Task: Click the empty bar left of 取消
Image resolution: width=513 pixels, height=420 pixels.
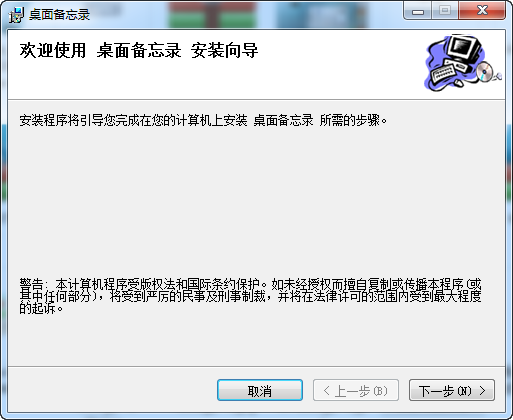Action: [113, 390]
